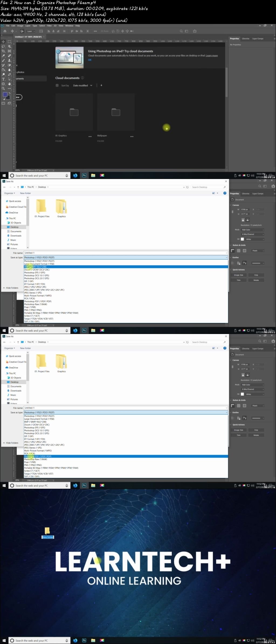
Task: Click the portrait orientation icon in Properties, 00:00:52 frame
Action: tap(243, 220)
